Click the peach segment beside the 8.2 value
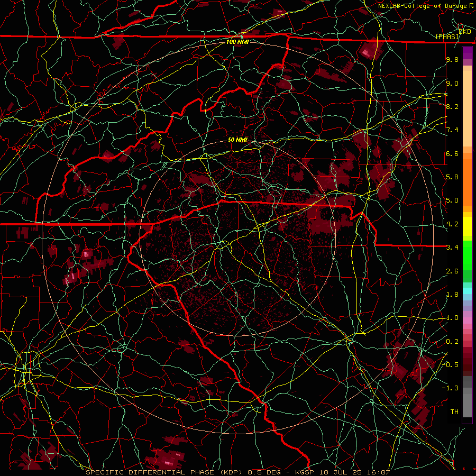 point(467,108)
